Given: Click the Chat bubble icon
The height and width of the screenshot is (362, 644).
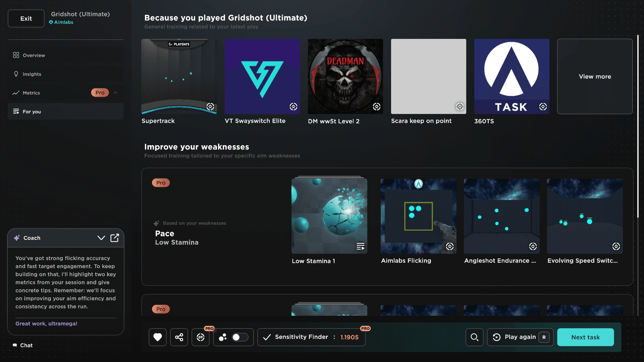Looking at the screenshot, I should 15,345.
